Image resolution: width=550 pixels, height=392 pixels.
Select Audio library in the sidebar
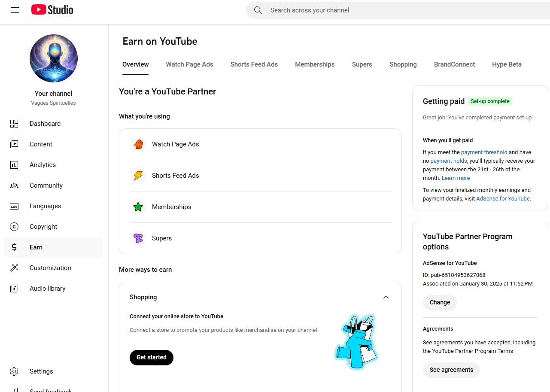coord(54,289)
